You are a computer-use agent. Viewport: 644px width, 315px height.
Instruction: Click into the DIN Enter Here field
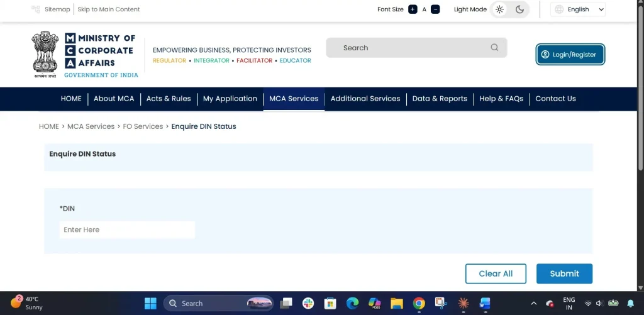pyautogui.click(x=127, y=230)
